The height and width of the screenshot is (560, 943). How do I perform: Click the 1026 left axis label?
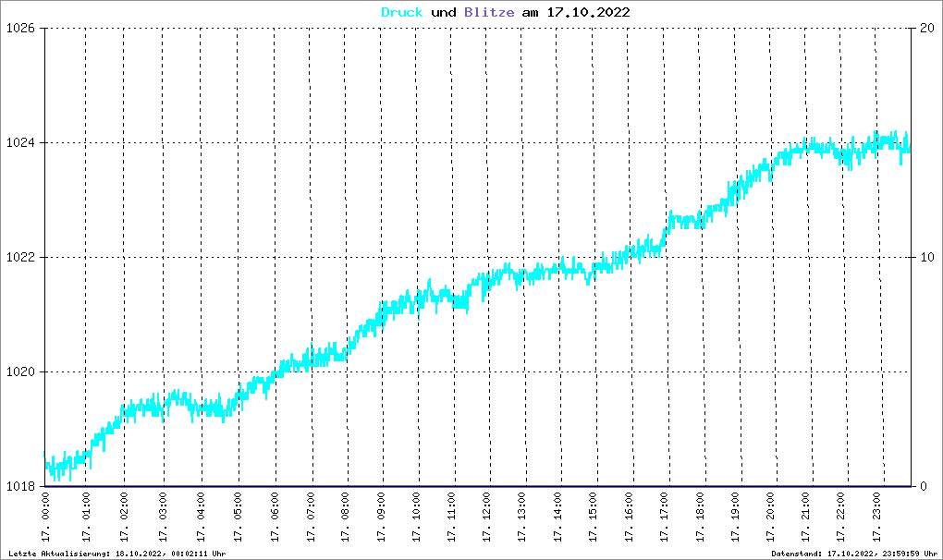coord(20,29)
